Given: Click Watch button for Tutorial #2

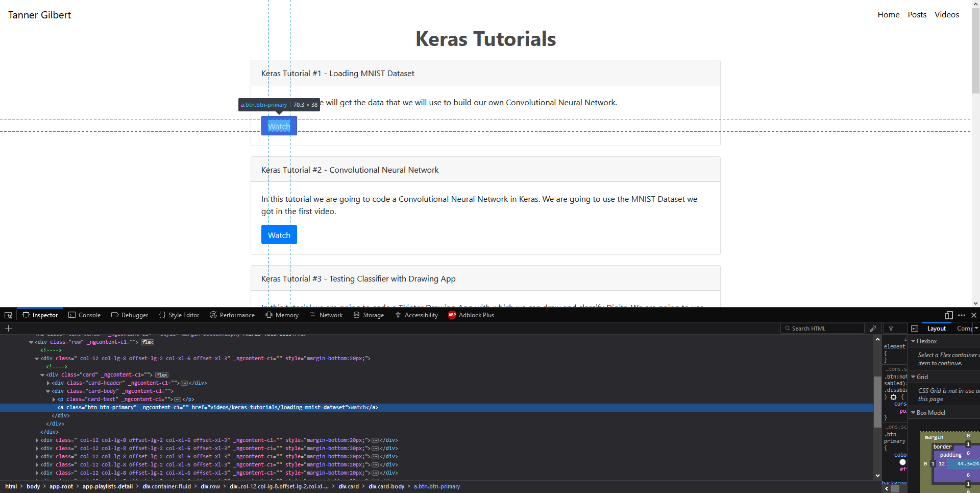Looking at the screenshot, I should pos(279,235).
